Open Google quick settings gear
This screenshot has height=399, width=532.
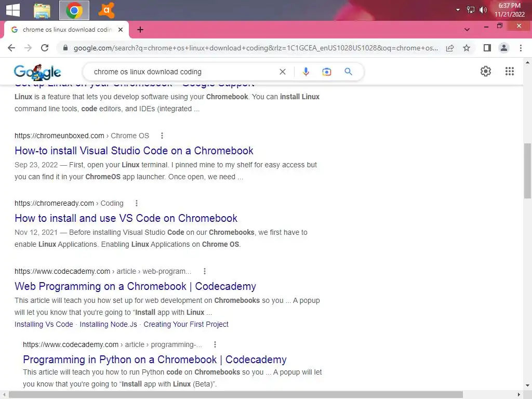pyautogui.click(x=486, y=71)
